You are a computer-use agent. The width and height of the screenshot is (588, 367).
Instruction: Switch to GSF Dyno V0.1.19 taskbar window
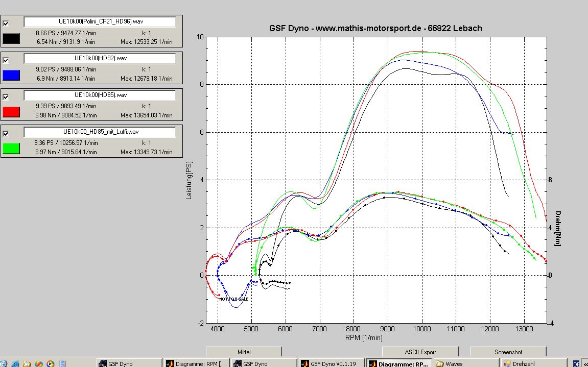coord(331,363)
